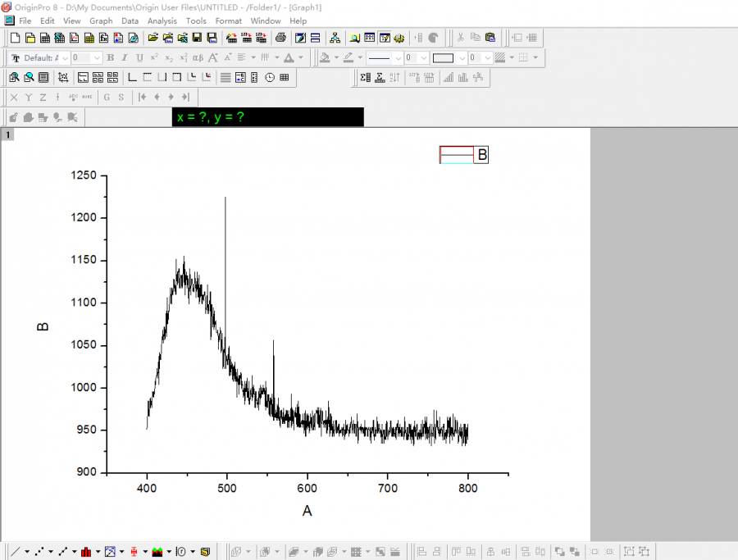Image resolution: width=738 pixels, height=560 pixels.
Task: Click the Bold formatting button
Action: tap(110, 57)
